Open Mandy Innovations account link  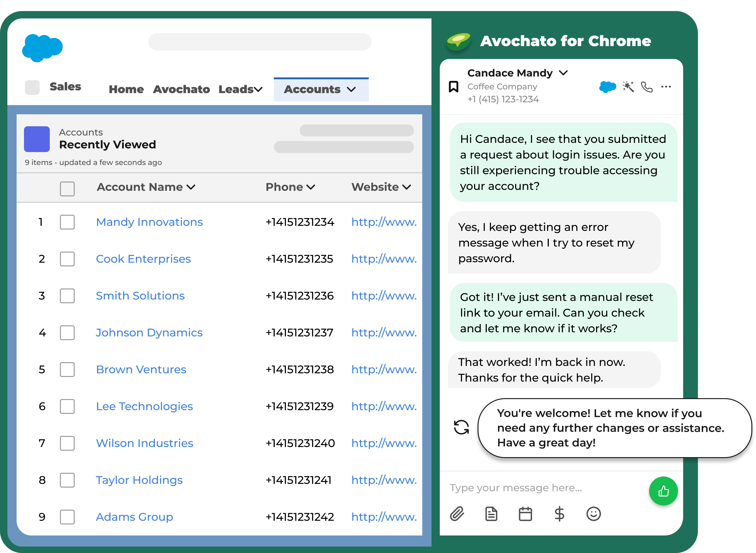[149, 222]
